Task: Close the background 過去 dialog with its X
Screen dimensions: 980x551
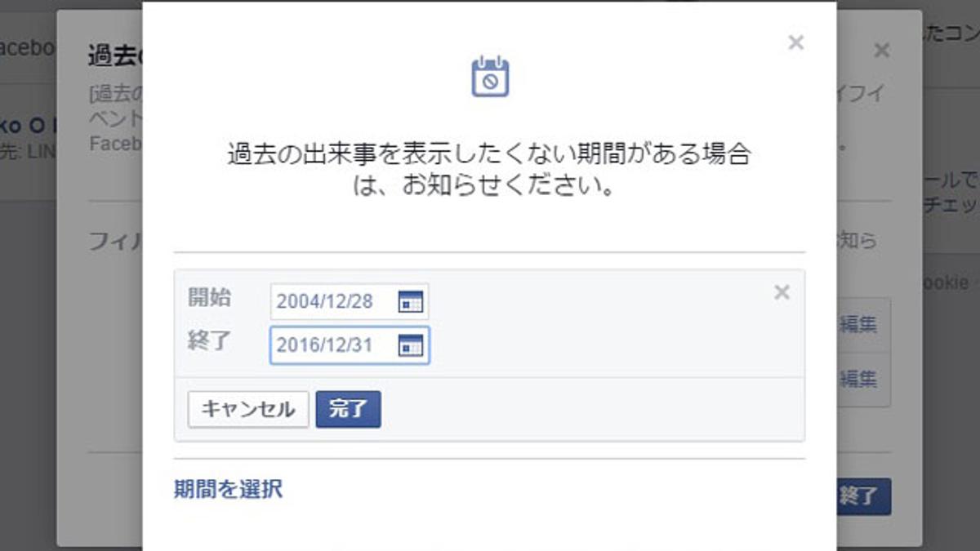Action: [x=881, y=51]
